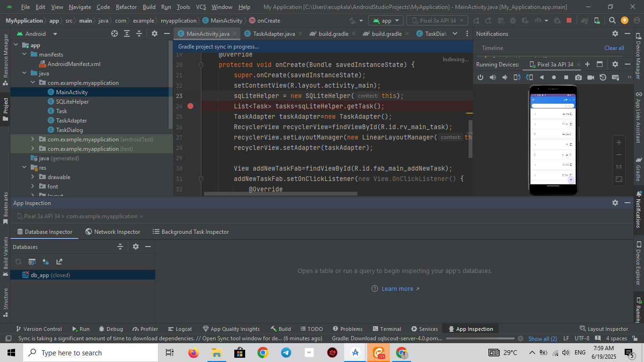
Task: Switch to Network Inspector tab
Action: point(113,231)
